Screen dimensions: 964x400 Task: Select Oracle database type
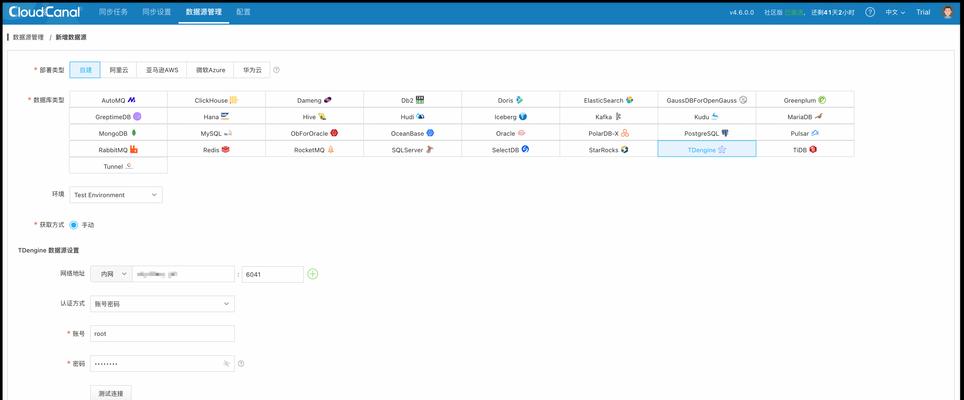(510, 133)
